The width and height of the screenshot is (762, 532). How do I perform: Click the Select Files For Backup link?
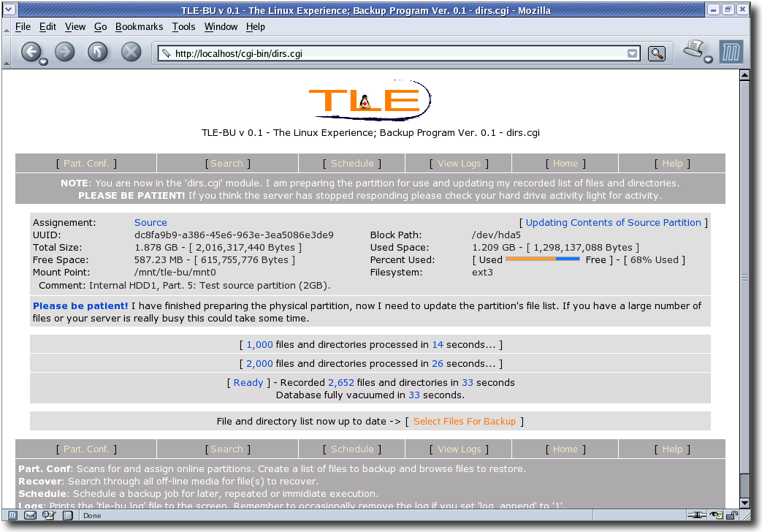[x=464, y=421]
